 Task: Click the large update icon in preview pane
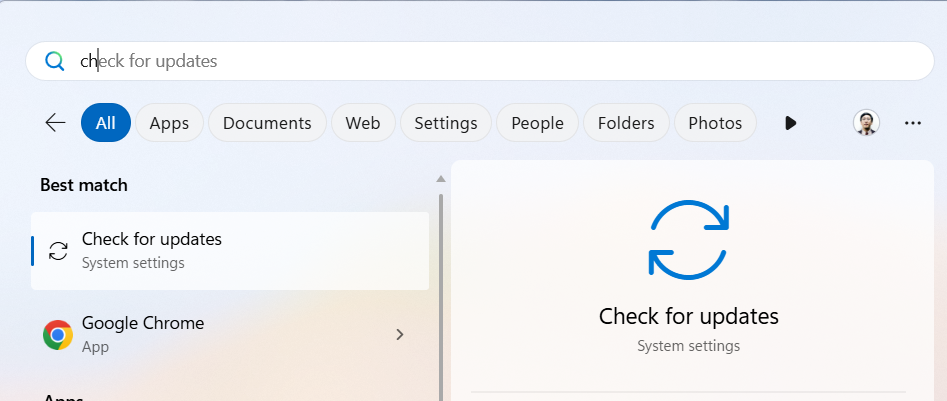[688, 239]
